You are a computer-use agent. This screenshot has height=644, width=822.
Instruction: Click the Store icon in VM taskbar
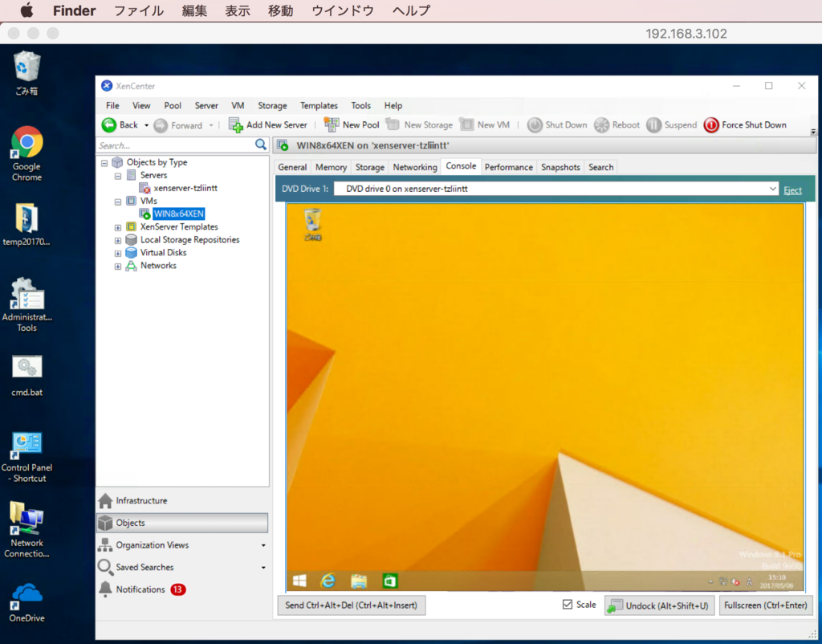point(389,581)
